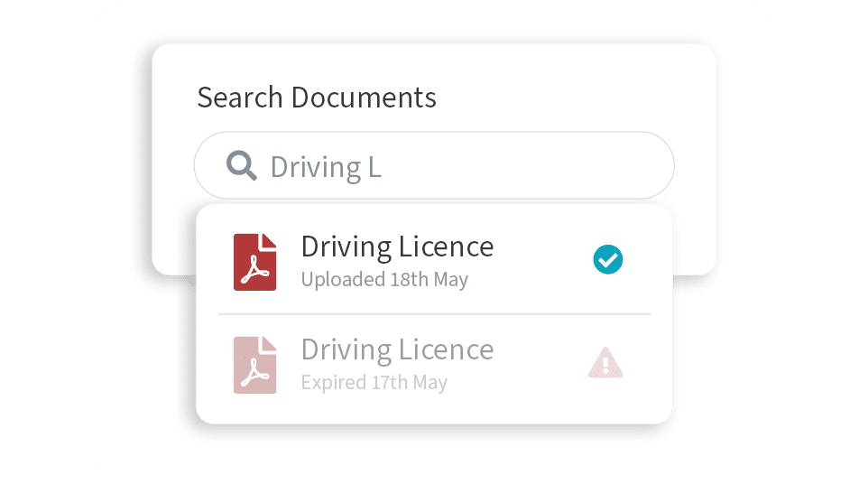Screen dimensions: 868x484
Task: Click the blue checkmark verified icon
Action: pos(608,259)
